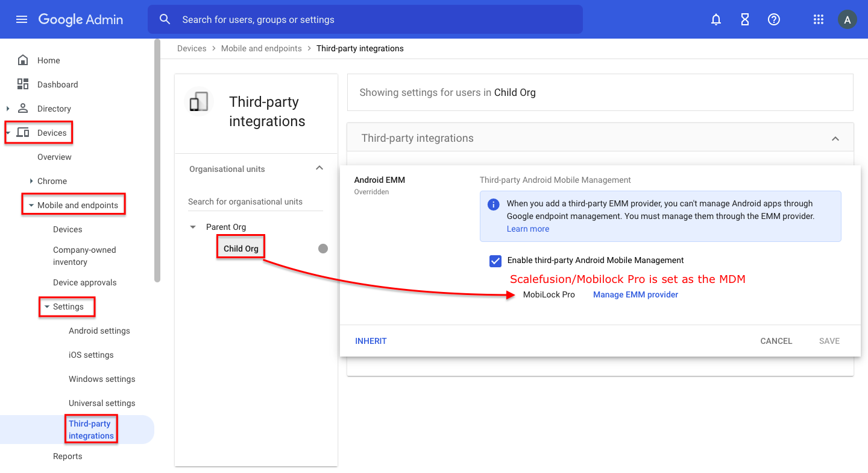This screenshot has height=473, width=868.
Task: Open Universal settings
Action: click(x=102, y=403)
